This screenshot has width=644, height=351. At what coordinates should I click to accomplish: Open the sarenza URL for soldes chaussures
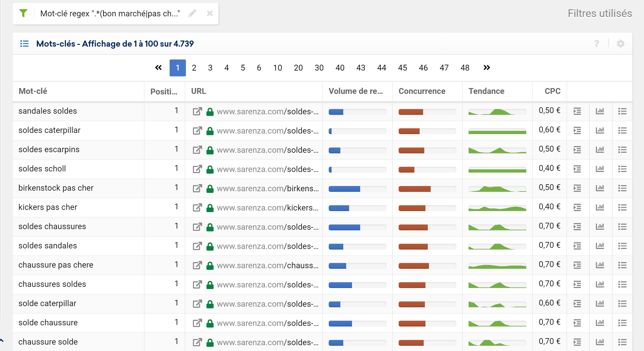[268, 227]
